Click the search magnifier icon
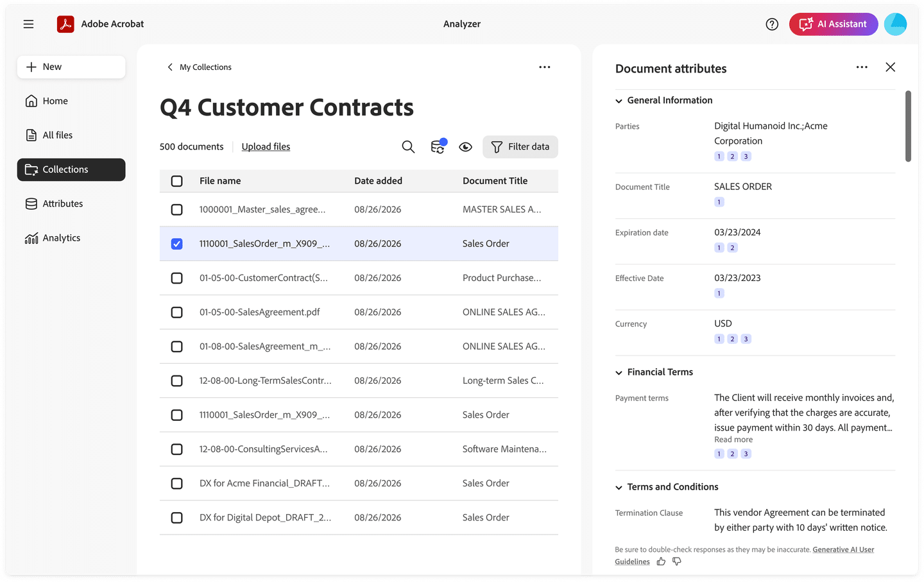This screenshot has width=924, height=582. 408,147
